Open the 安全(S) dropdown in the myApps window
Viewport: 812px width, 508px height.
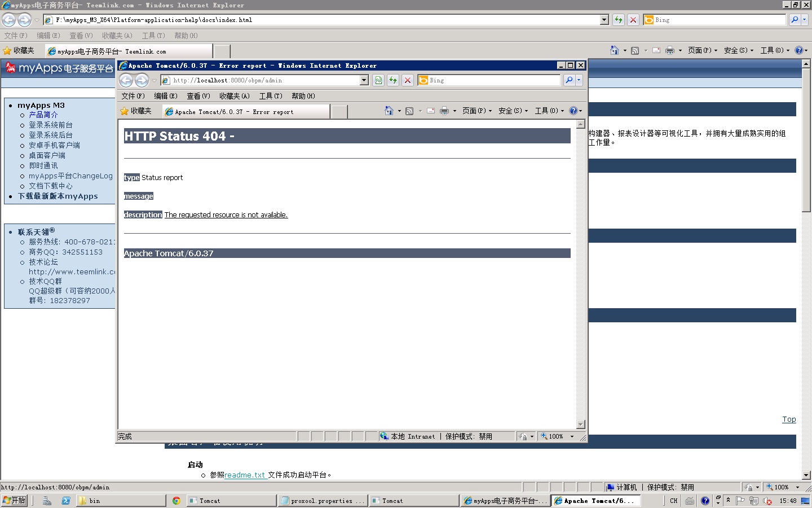point(739,50)
